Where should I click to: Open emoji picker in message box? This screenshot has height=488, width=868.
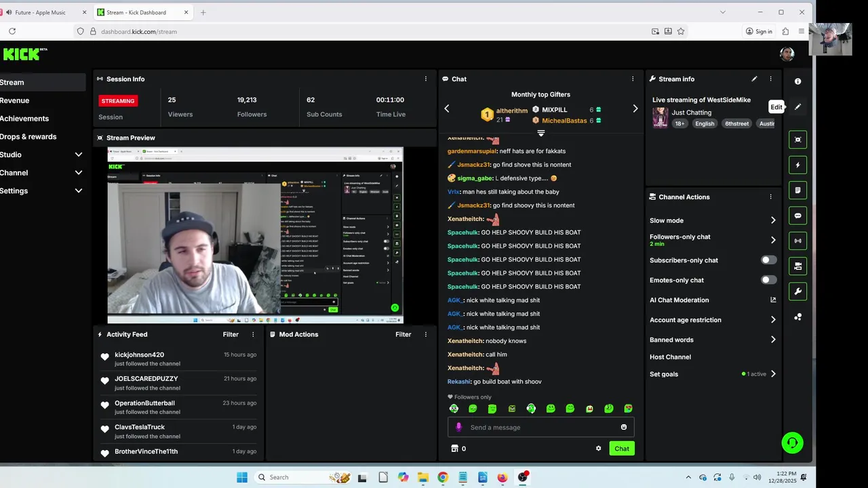pos(624,427)
